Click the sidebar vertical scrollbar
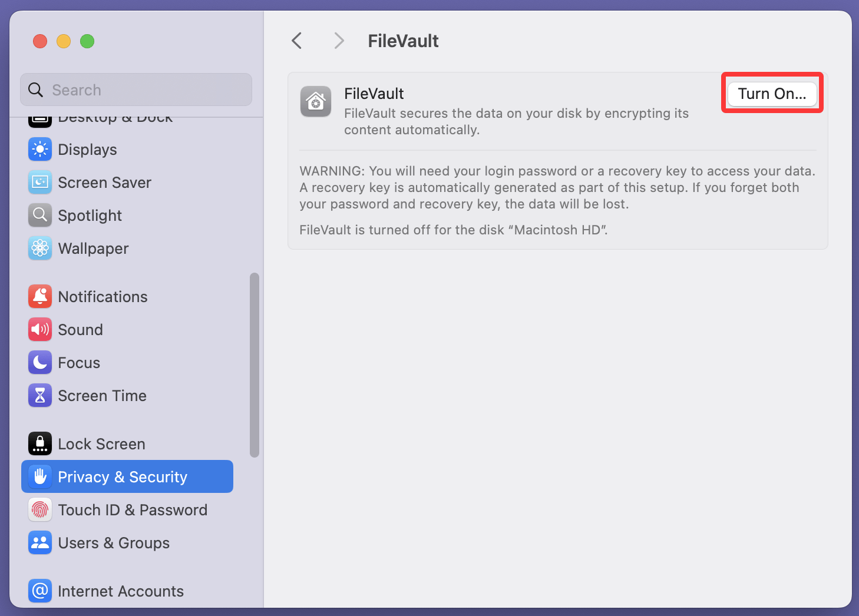 255,365
